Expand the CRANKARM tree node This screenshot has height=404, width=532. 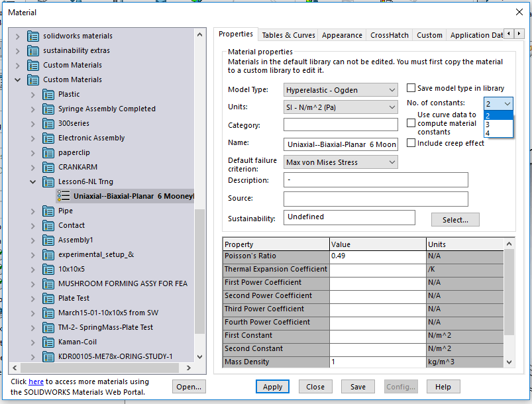click(x=33, y=168)
